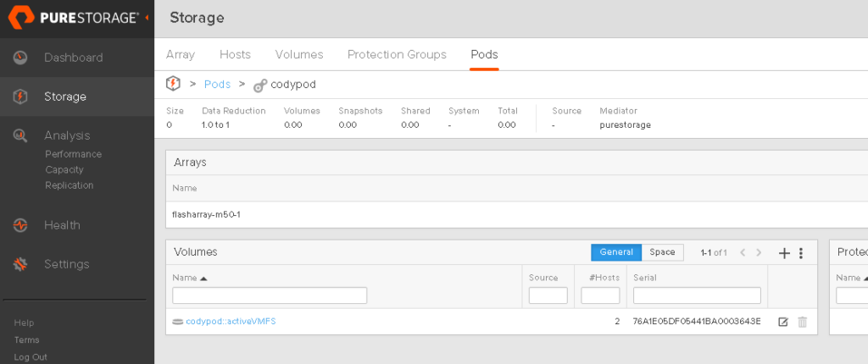Click serial 76A1E05DF05441BA0003643E
The height and width of the screenshot is (364, 868).
(697, 322)
